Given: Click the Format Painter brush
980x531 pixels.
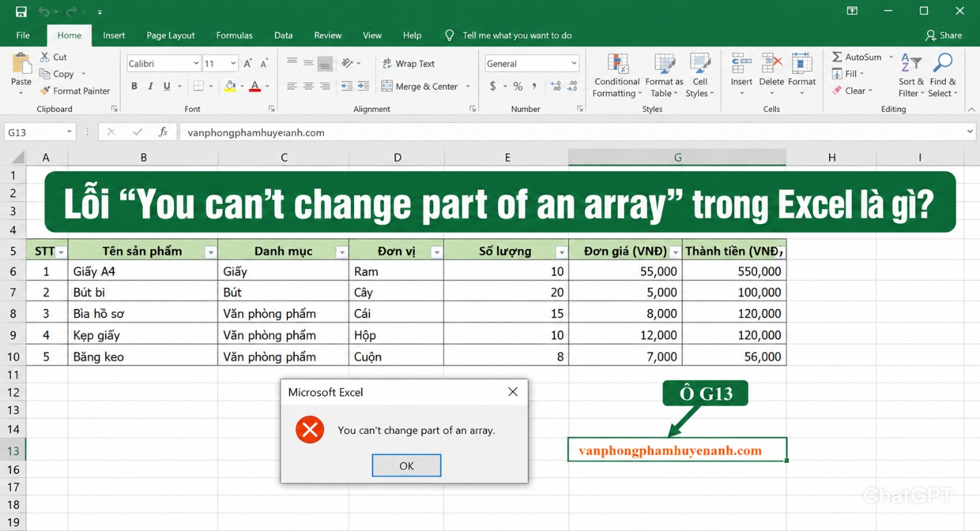Looking at the screenshot, I should (45, 90).
